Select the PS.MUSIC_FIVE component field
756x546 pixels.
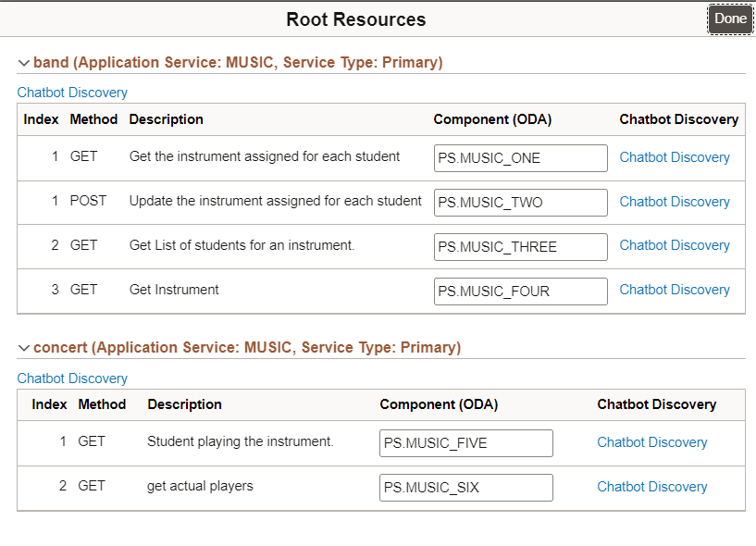(x=465, y=443)
